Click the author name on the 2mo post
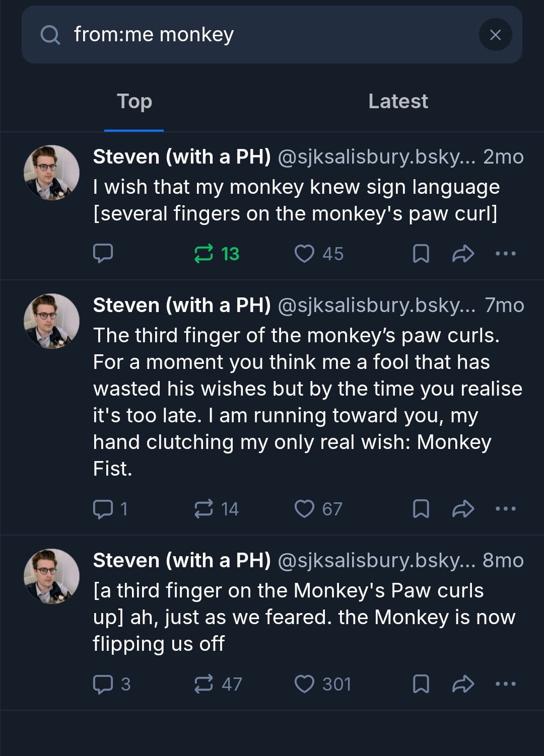This screenshot has width=544, height=756. (182, 157)
